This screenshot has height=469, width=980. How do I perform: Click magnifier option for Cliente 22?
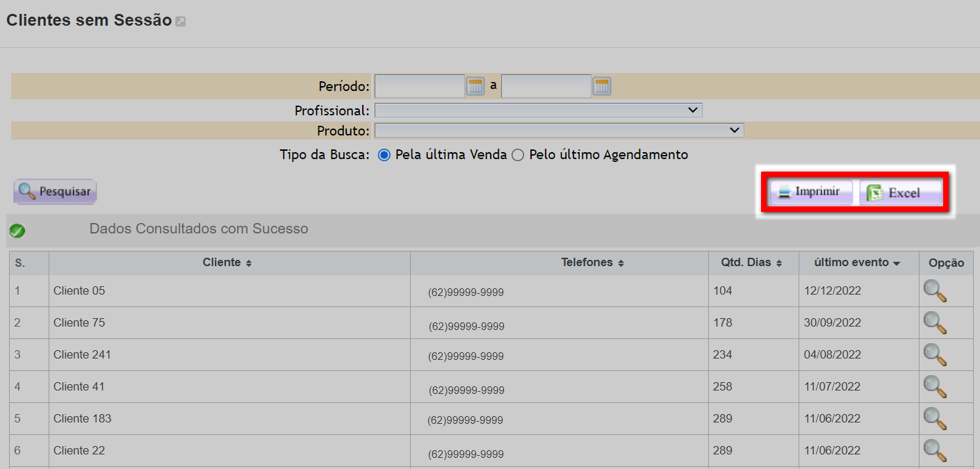click(x=935, y=451)
